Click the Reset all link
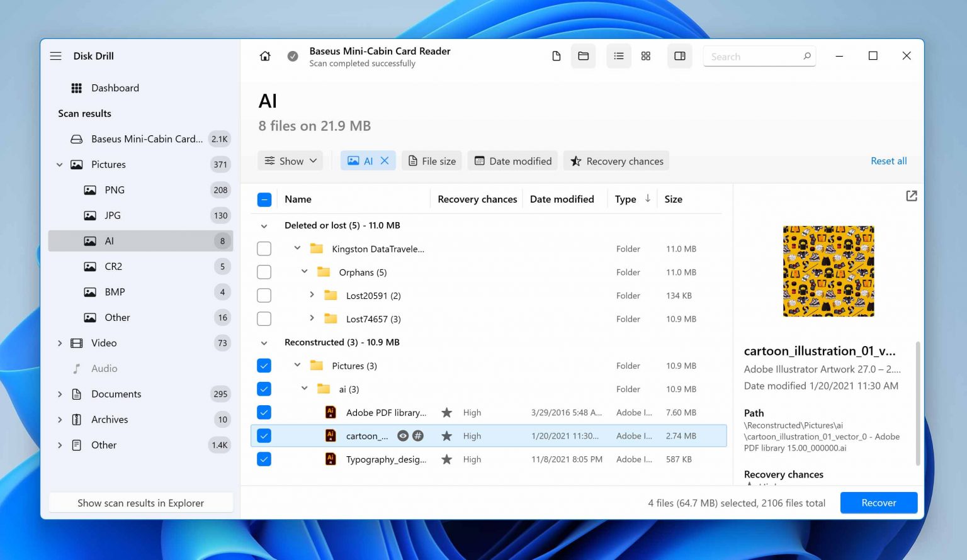This screenshot has width=967, height=560. tap(888, 160)
